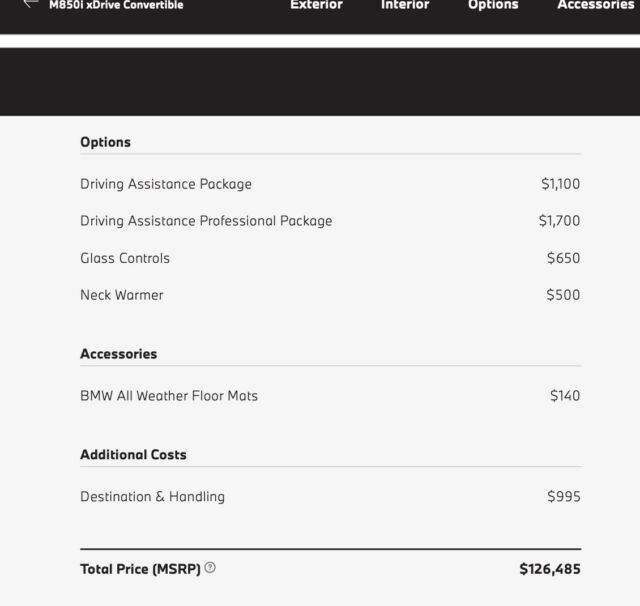Click the $995 destination price
This screenshot has width=640, height=606.
563,497
